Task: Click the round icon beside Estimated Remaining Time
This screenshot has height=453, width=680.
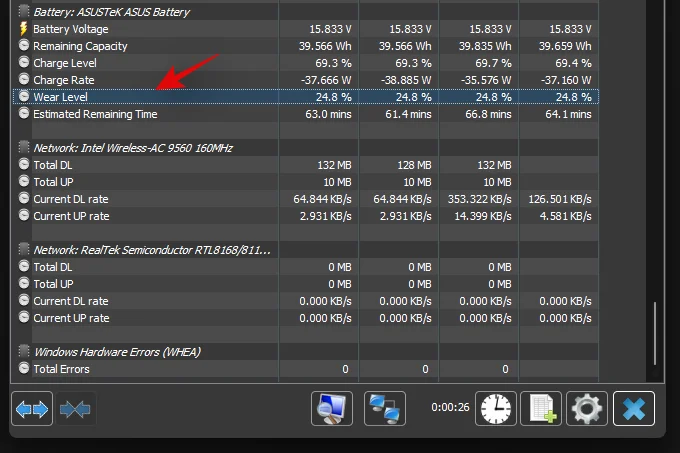Action: tap(24, 113)
